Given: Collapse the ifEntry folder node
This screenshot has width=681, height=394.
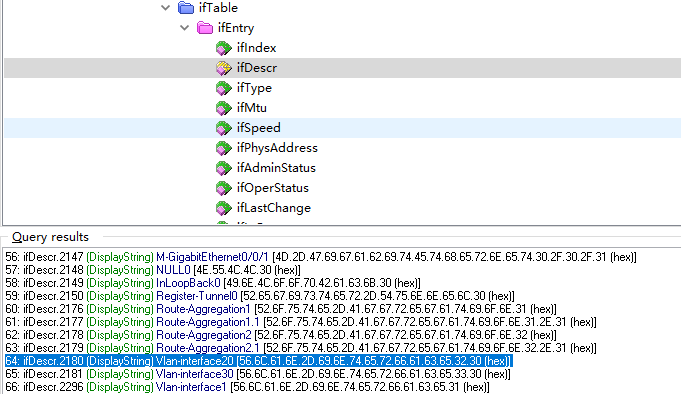Looking at the screenshot, I should click(185, 28).
